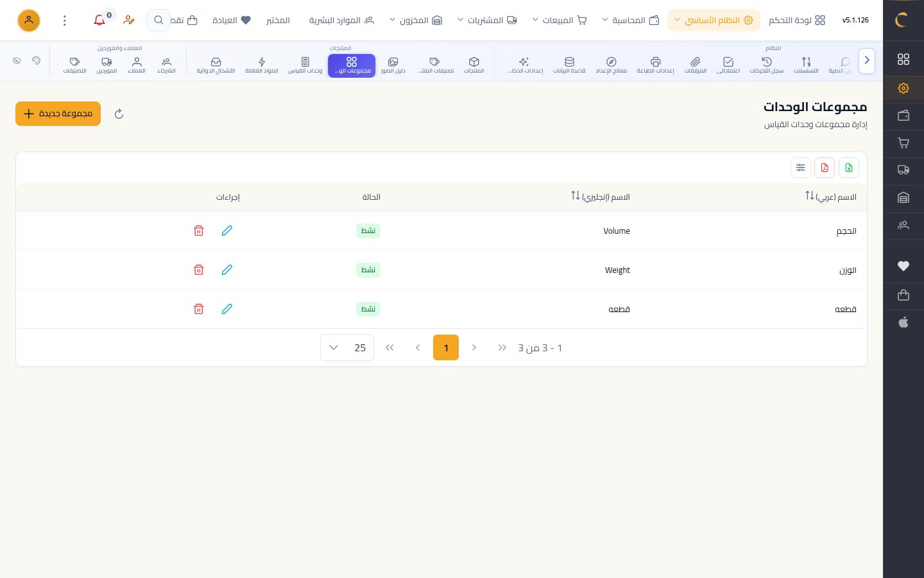
Task: Edit the Volume unit group row
Action: [x=227, y=231]
